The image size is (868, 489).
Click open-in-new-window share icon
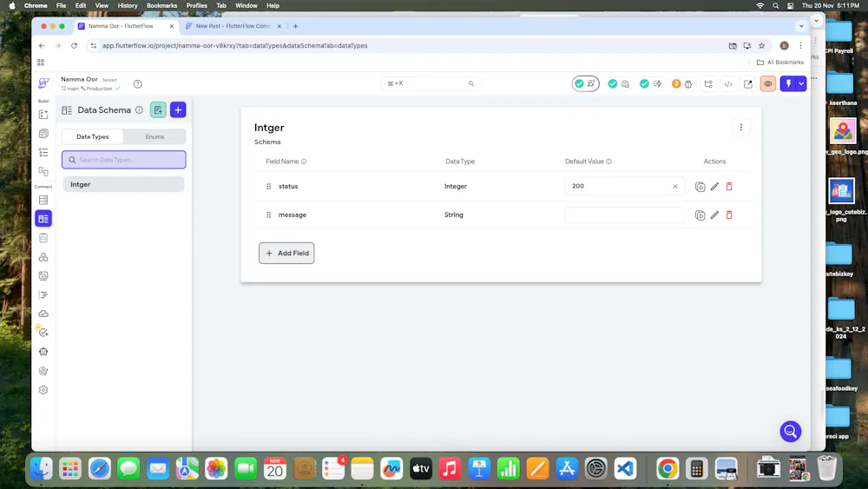click(x=748, y=84)
